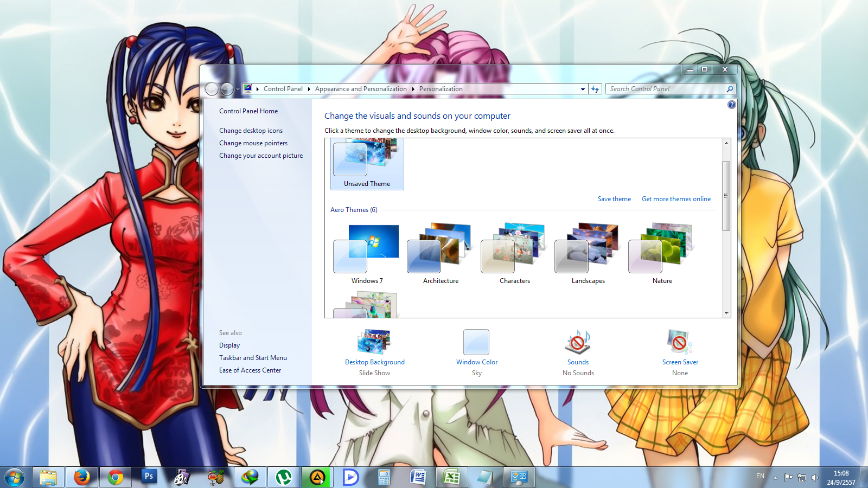868x488 pixels.
Task: Apply the Characters theme
Action: pyautogui.click(x=515, y=254)
